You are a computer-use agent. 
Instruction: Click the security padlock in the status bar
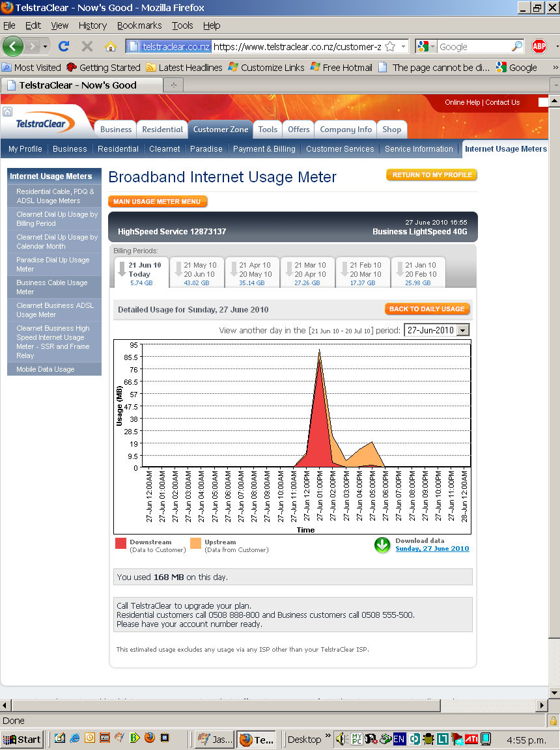pyautogui.click(x=553, y=720)
